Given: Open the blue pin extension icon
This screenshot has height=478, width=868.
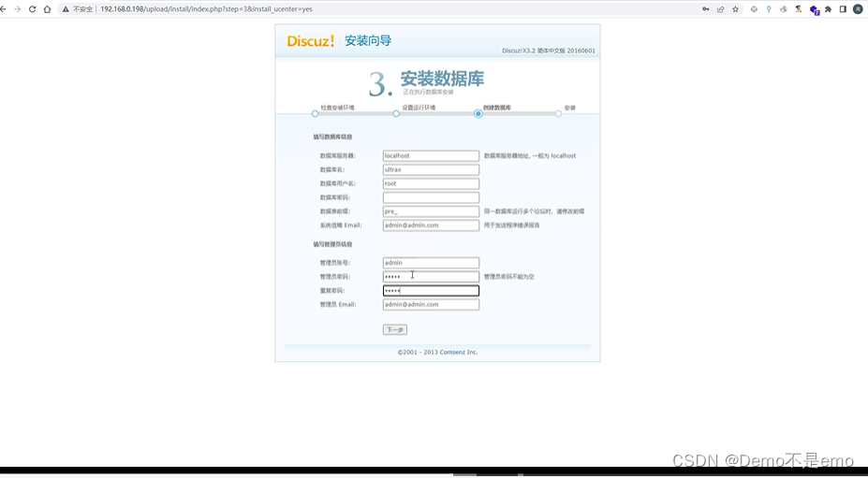Looking at the screenshot, I should click(x=769, y=8).
